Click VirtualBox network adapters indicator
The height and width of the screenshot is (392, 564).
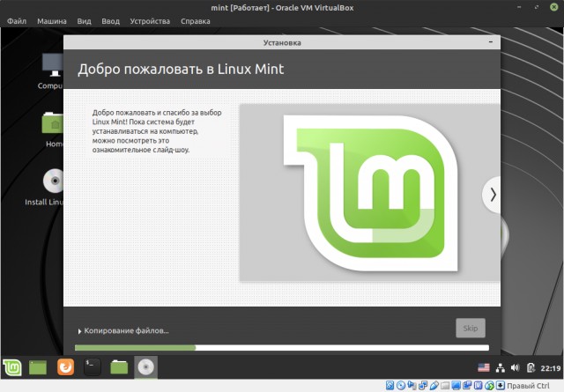423,386
